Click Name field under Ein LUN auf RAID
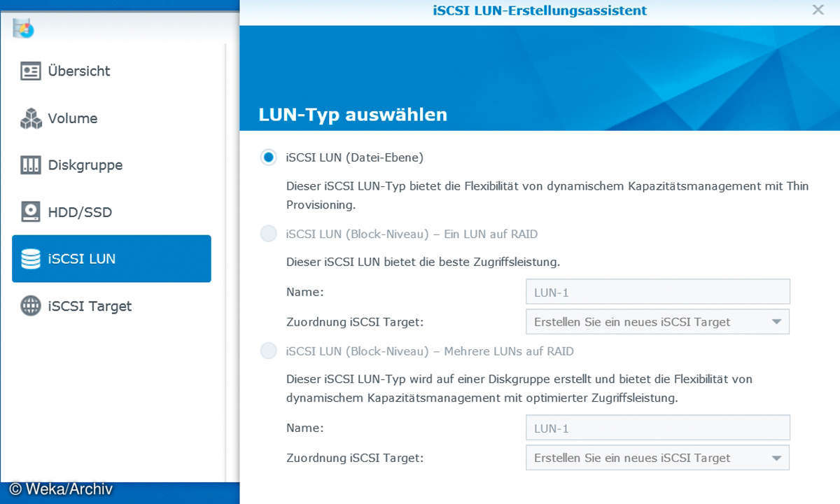This screenshot has width=840, height=504. point(657,292)
